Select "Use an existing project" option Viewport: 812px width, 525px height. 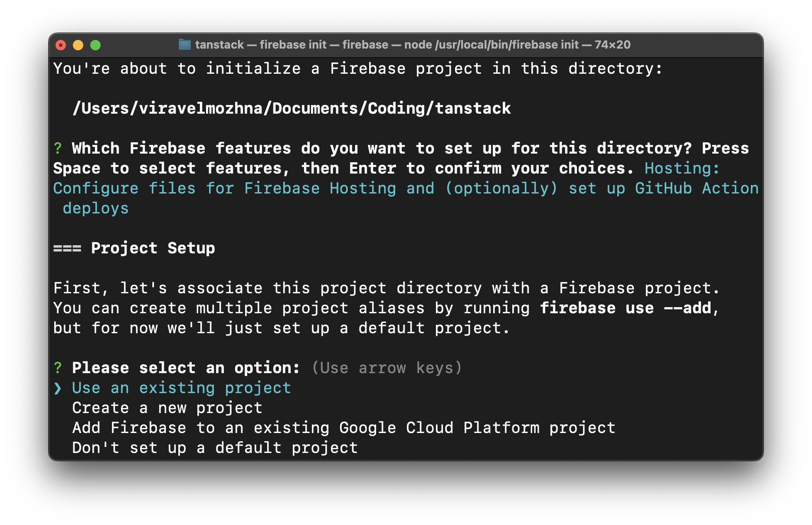181,387
